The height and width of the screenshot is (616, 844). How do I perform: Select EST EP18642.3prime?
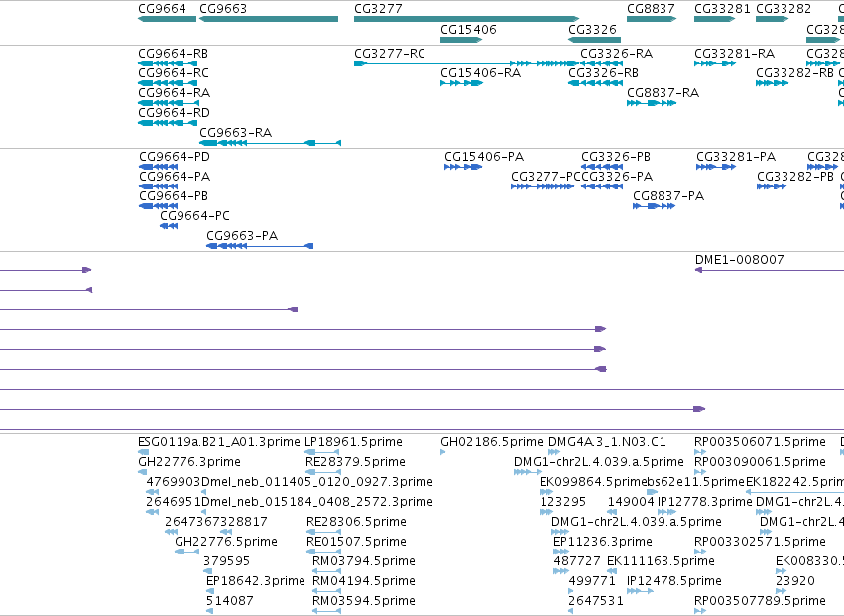(x=255, y=581)
